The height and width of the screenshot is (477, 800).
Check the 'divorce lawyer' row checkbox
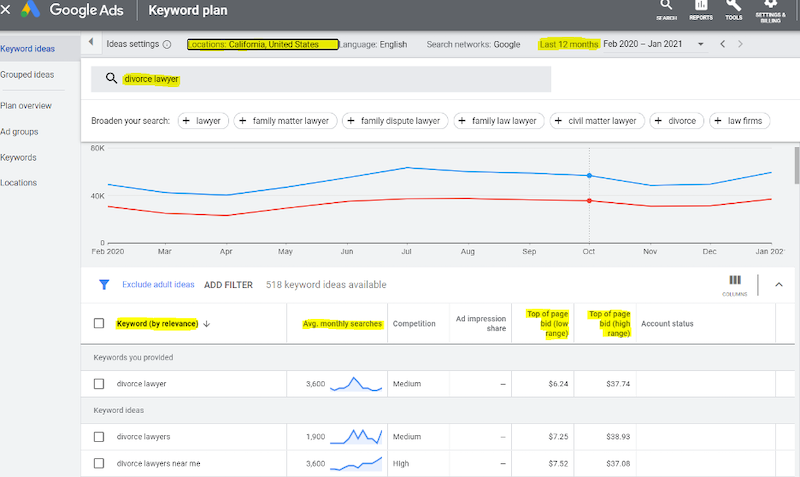point(98,384)
